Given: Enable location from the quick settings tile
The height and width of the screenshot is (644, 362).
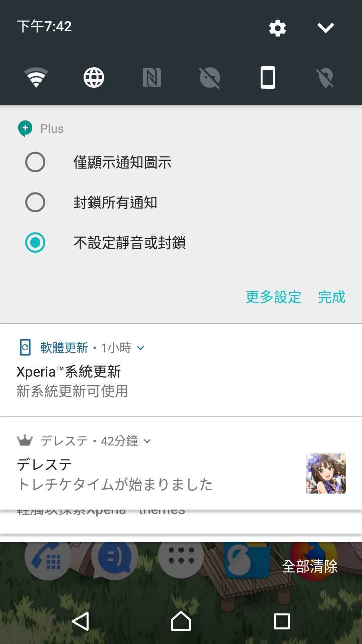Looking at the screenshot, I should click(x=325, y=78).
